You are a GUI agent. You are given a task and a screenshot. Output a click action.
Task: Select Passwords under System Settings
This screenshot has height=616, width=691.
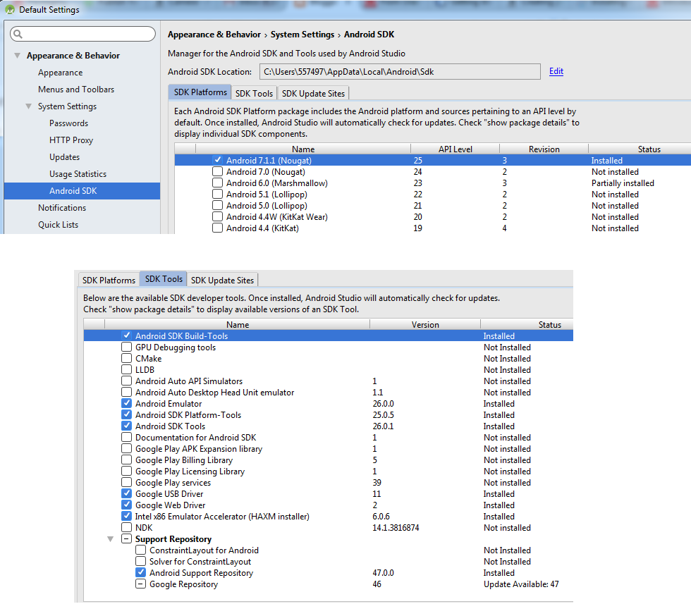[x=69, y=123]
